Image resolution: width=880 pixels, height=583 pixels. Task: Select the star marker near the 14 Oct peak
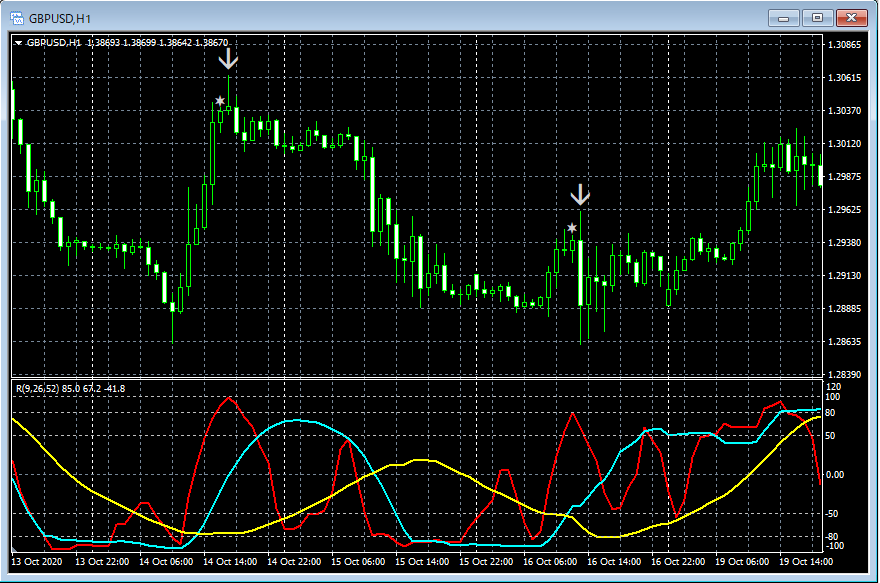pyautogui.click(x=220, y=101)
